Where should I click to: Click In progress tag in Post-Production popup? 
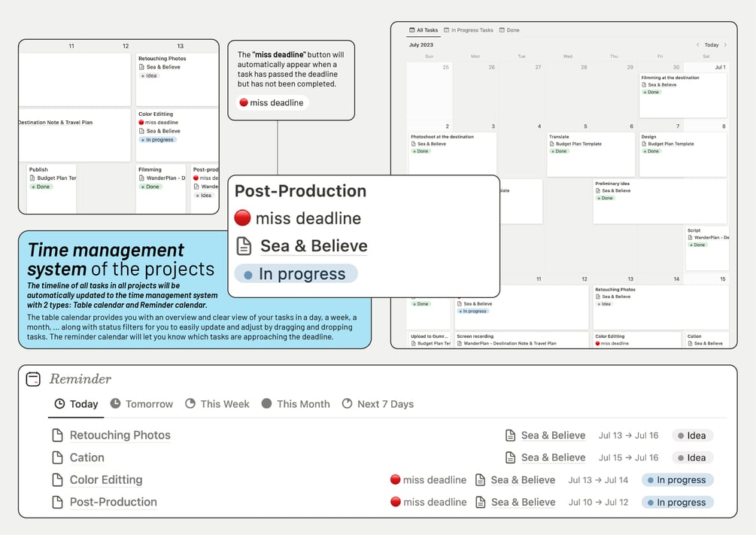pyautogui.click(x=296, y=274)
